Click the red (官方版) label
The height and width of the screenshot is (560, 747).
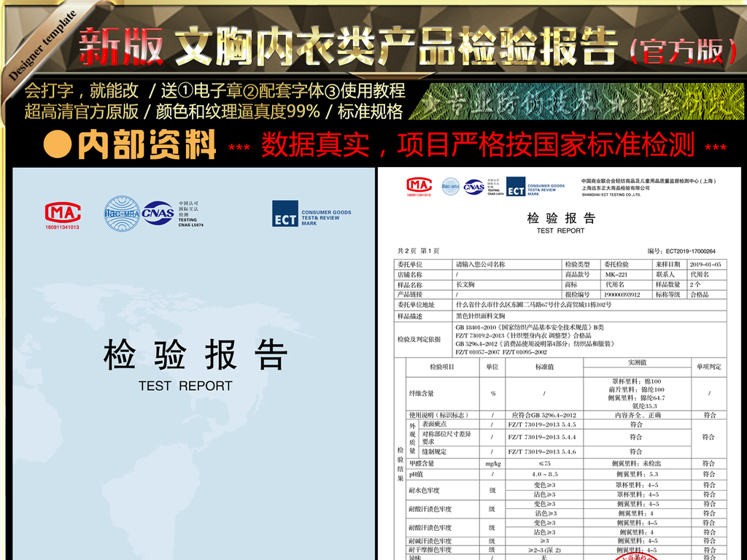(x=683, y=51)
